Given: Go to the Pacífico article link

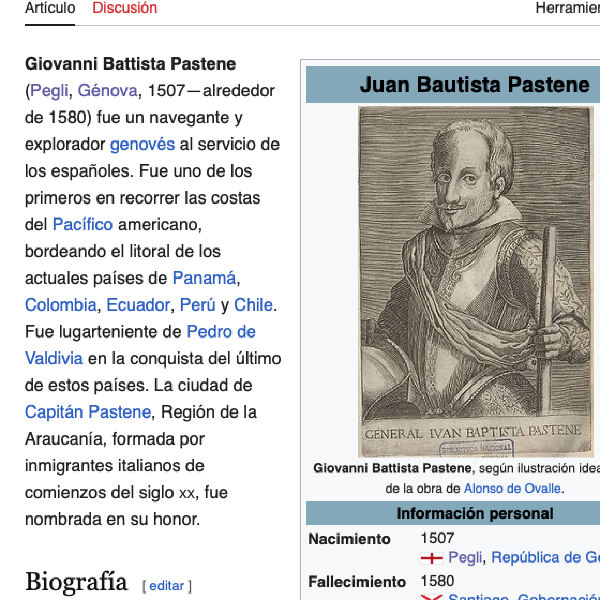Looking at the screenshot, I should coord(82,224).
